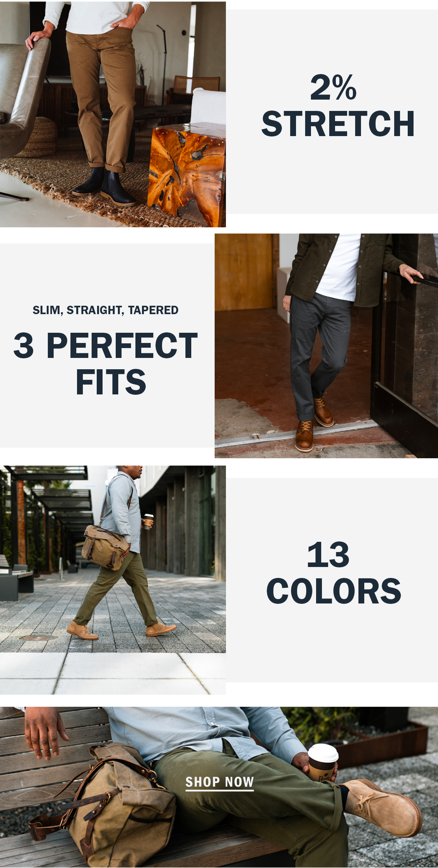Click the orange resin wood cube table
The height and width of the screenshot is (868, 438).
click(187, 175)
